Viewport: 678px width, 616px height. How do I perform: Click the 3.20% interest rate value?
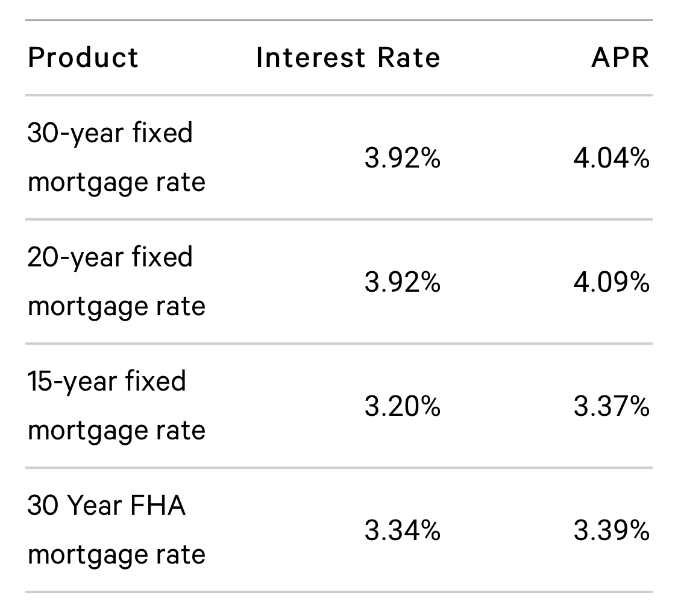click(402, 407)
